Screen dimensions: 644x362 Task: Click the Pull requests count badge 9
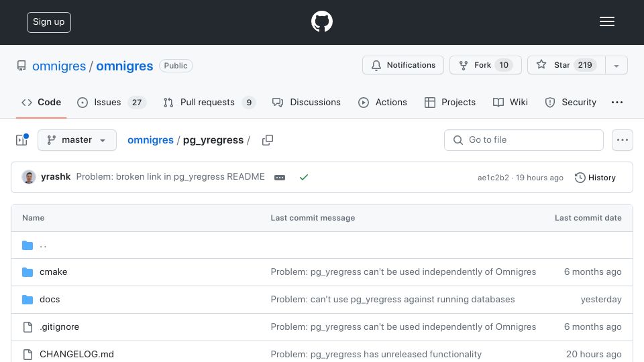point(249,103)
